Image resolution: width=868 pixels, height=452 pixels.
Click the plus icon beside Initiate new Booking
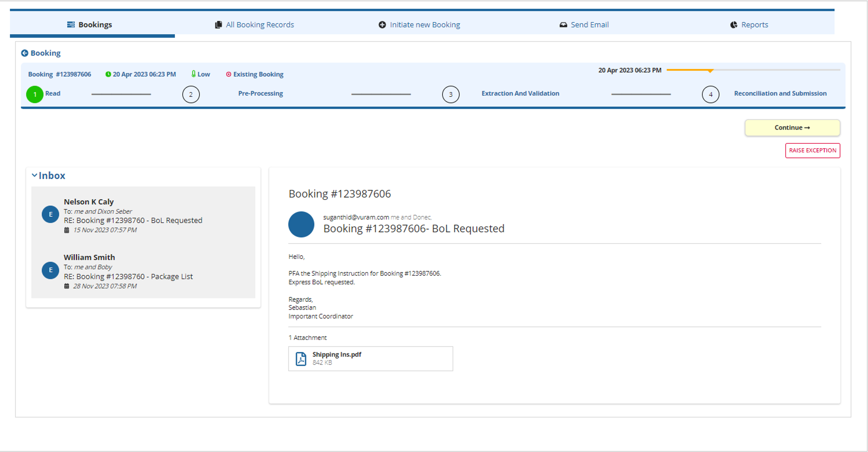tap(382, 25)
